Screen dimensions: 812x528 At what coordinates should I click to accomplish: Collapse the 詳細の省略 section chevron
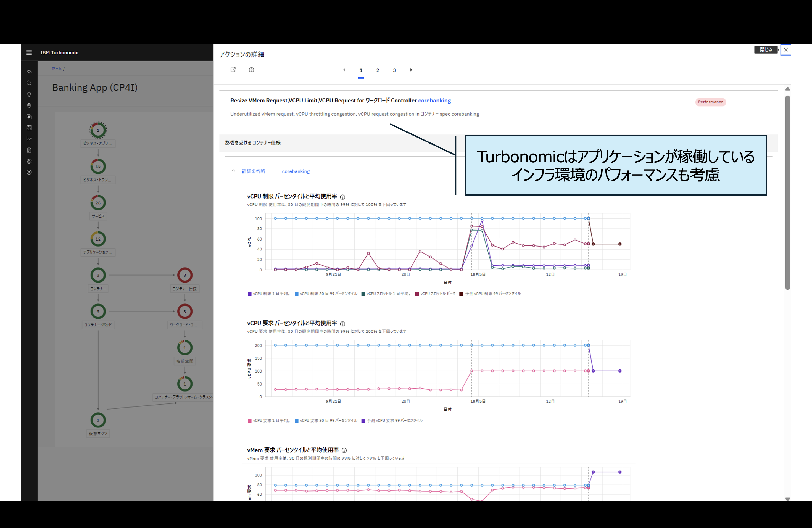(x=233, y=171)
